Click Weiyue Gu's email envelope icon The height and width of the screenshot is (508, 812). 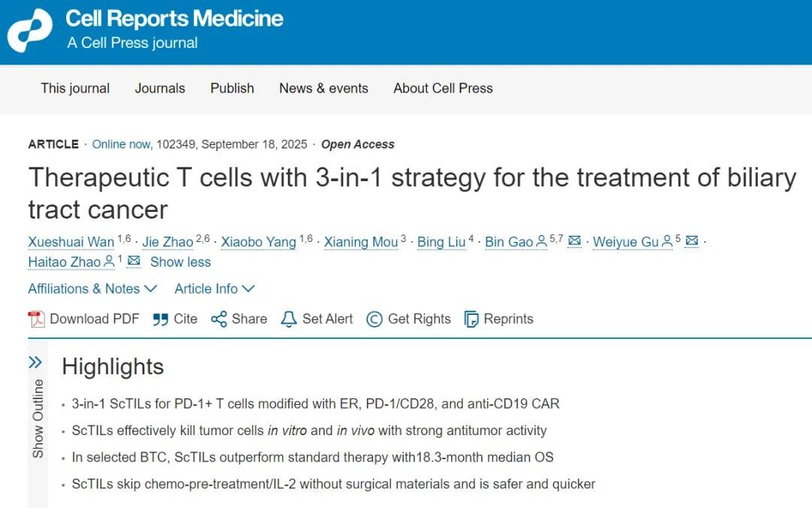click(x=692, y=241)
